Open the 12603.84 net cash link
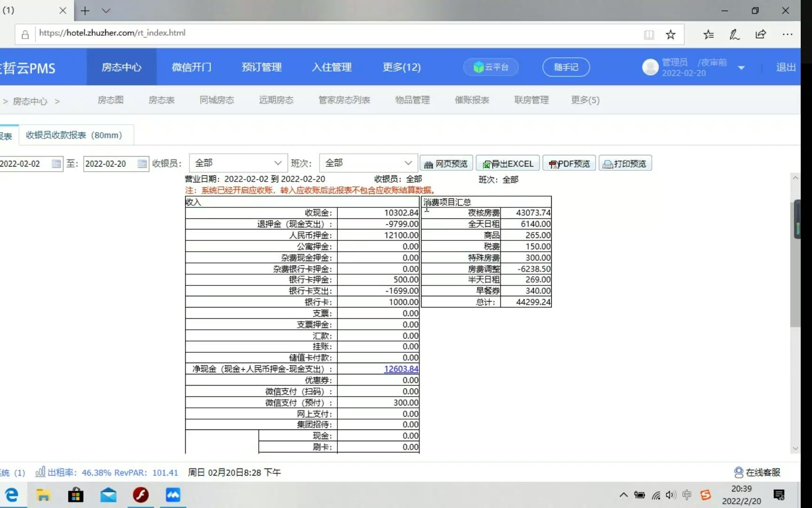812x508 pixels. click(x=401, y=369)
